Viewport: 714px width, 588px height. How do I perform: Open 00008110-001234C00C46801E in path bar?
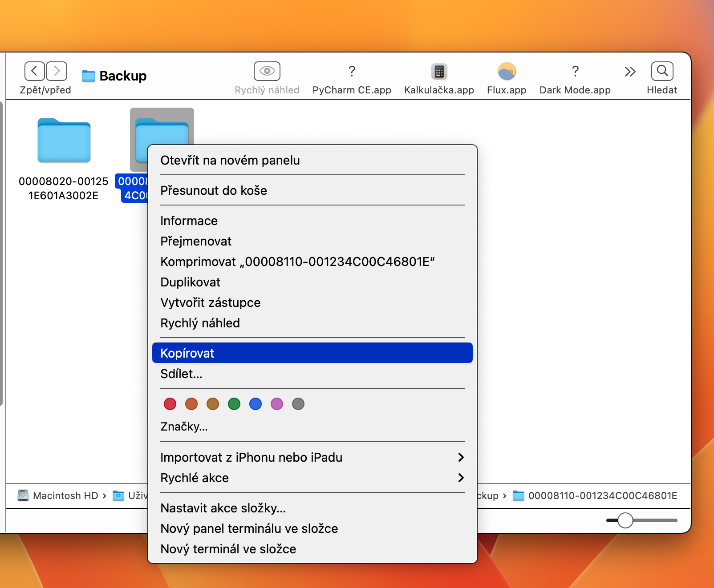click(x=595, y=495)
